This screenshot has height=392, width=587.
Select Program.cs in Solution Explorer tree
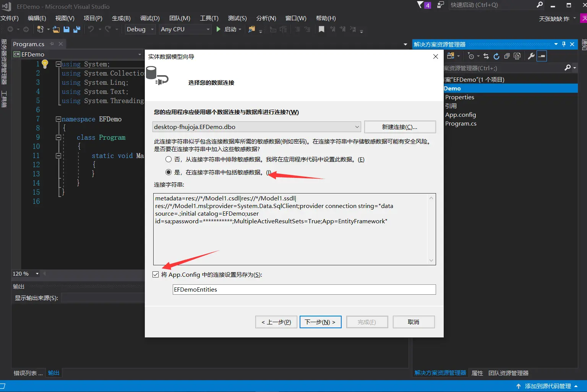461,123
